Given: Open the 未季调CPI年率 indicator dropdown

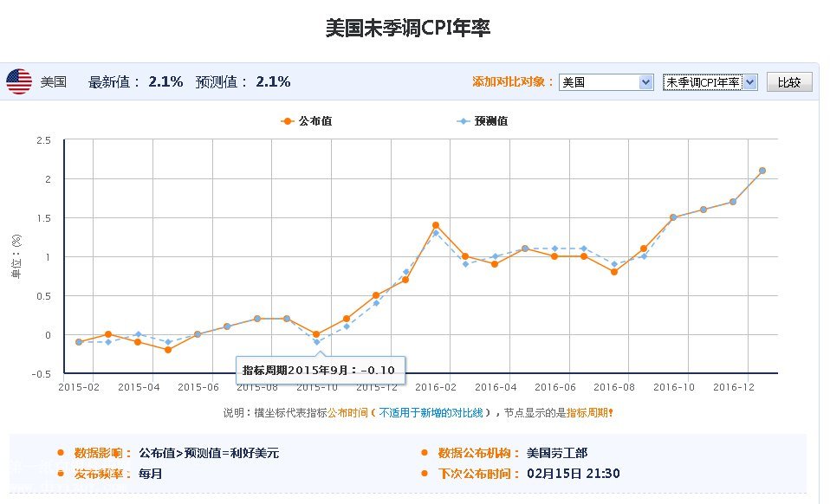Looking at the screenshot, I should pyautogui.click(x=710, y=82).
